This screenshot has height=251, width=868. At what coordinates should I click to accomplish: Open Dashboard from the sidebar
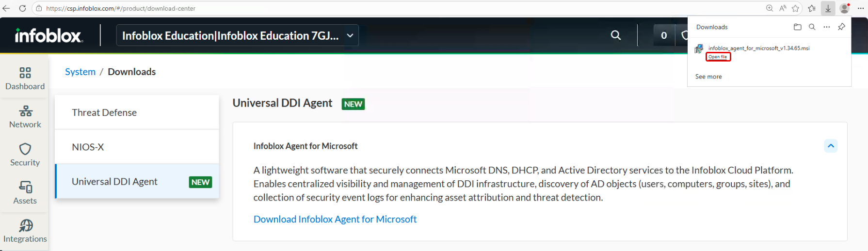(x=25, y=78)
